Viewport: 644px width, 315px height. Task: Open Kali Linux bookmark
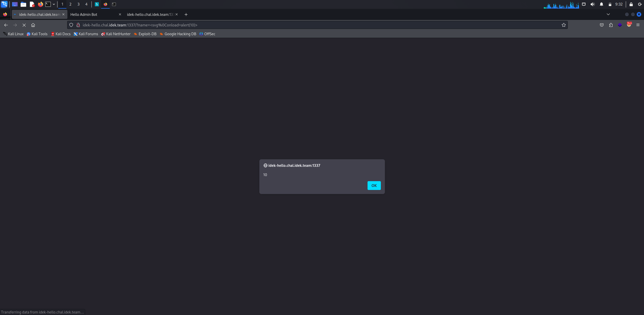point(13,34)
